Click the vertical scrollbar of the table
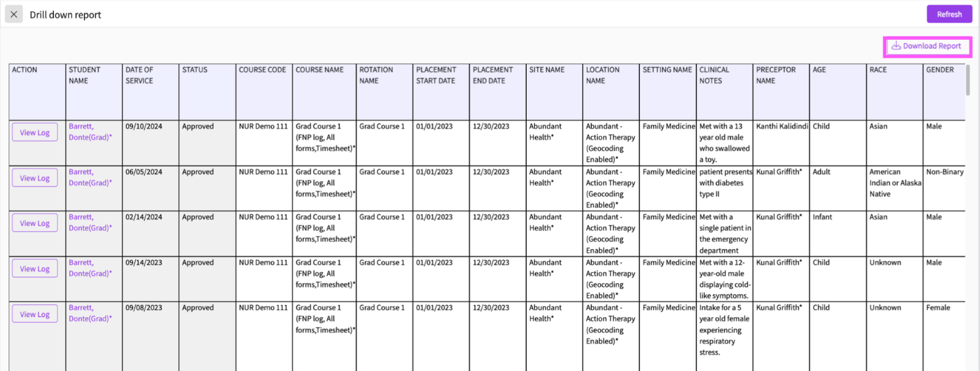The width and height of the screenshot is (980, 371). click(968, 80)
